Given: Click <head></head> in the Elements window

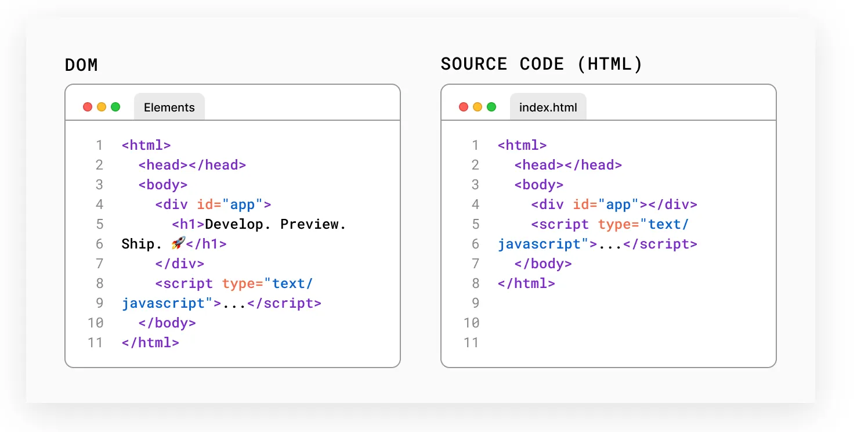Looking at the screenshot, I should click(192, 165).
